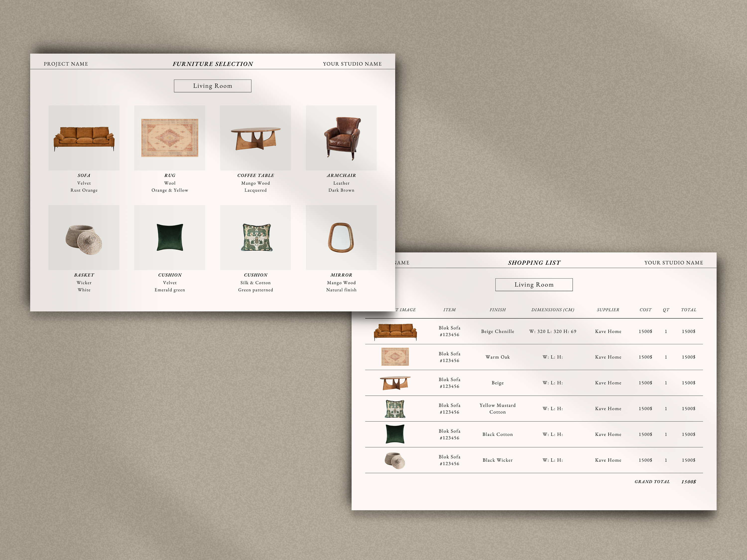747x560 pixels.
Task: Click the sofa dimensions W: 320 L: 320 H: 69
Action: coord(553,331)
